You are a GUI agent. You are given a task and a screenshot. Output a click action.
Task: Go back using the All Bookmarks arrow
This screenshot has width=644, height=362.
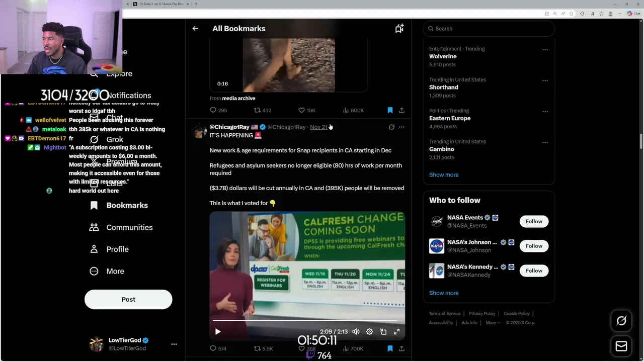pos(195,29)
